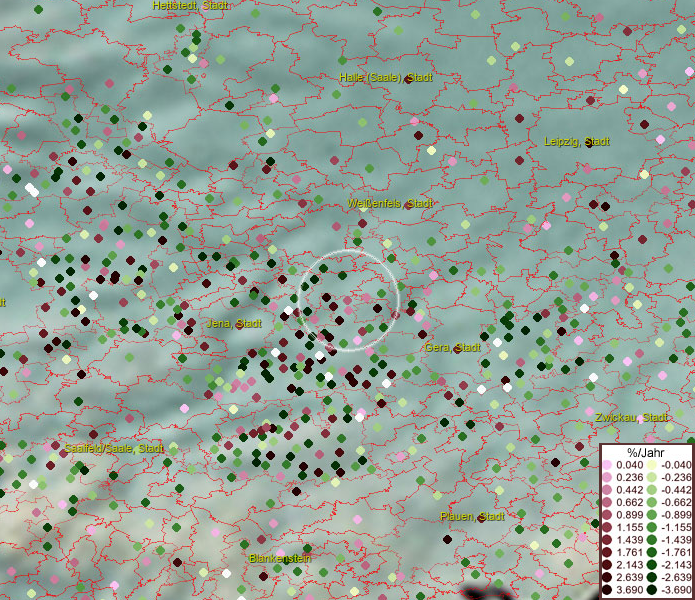The image size is (695, 600).
Task: Pick the -0.662 green legend swatch
Action: [x=652, y=503]
